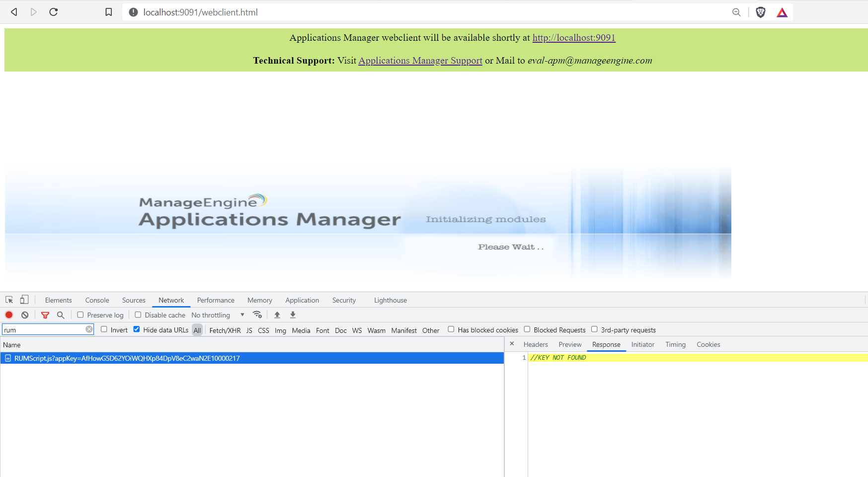Select the inspect element picker icon
This screenshot has height=477, width=868.
coord(9,300)
